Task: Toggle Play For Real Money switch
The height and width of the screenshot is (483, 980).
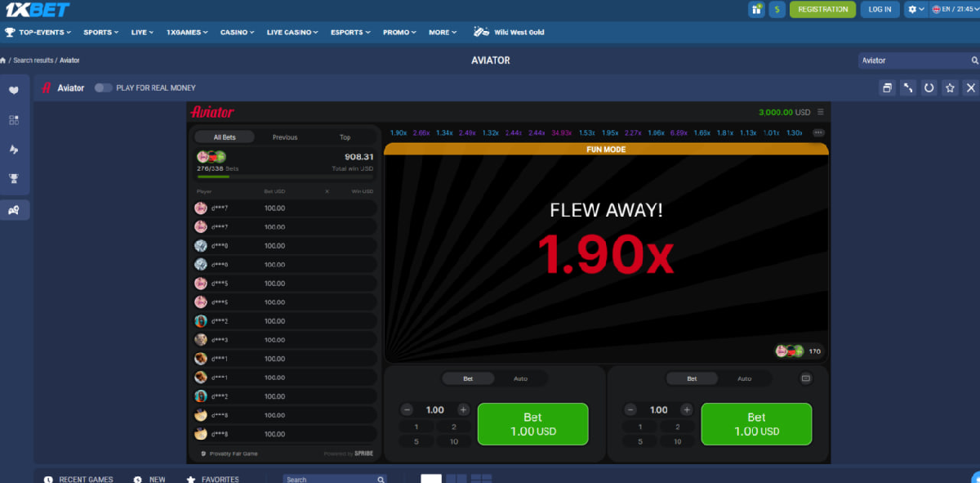Action: [x=103, y=87]
